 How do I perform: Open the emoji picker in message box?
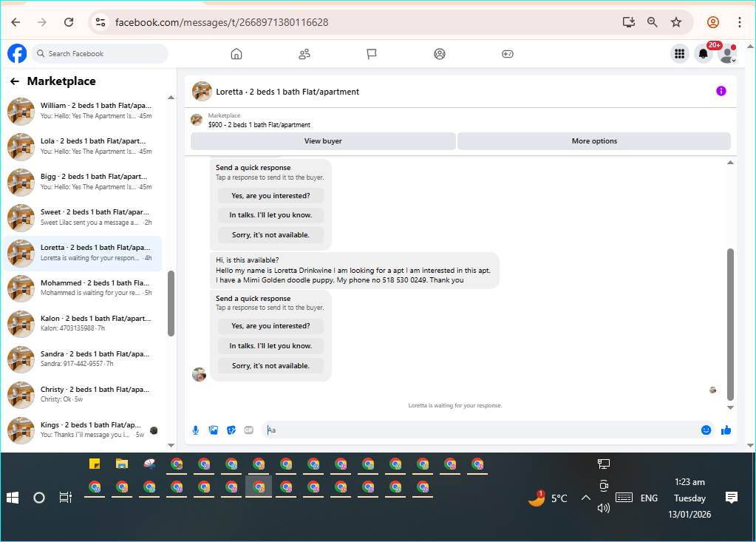pos(706,430)
